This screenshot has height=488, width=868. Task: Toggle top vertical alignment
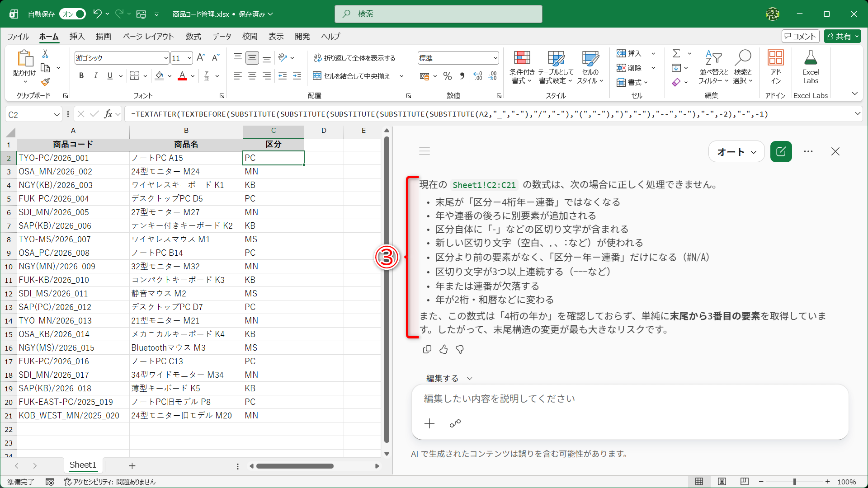[238, 57]
